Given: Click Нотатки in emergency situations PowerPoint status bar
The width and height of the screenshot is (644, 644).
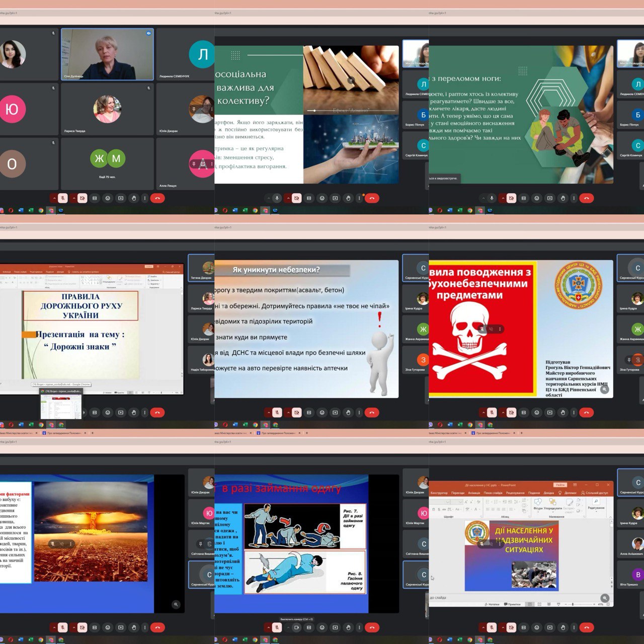Looking at the screenshot, I should pos(492,604).
